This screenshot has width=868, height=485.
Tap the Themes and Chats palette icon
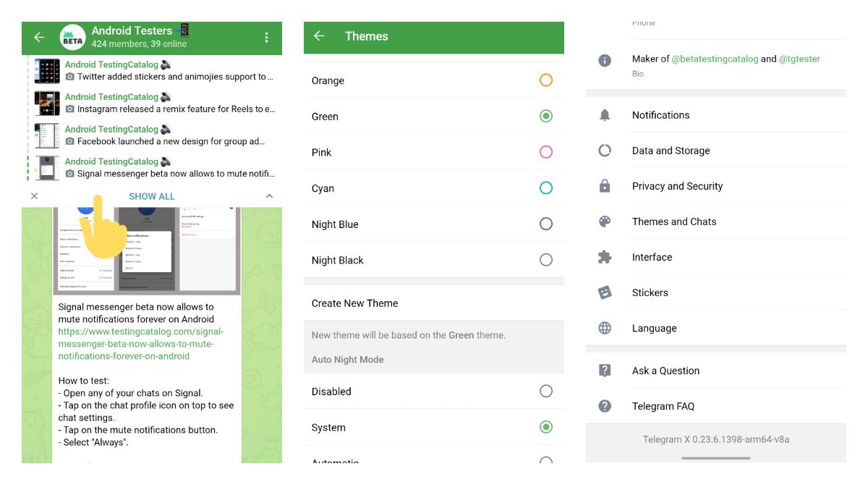click(x=605, y=222)
